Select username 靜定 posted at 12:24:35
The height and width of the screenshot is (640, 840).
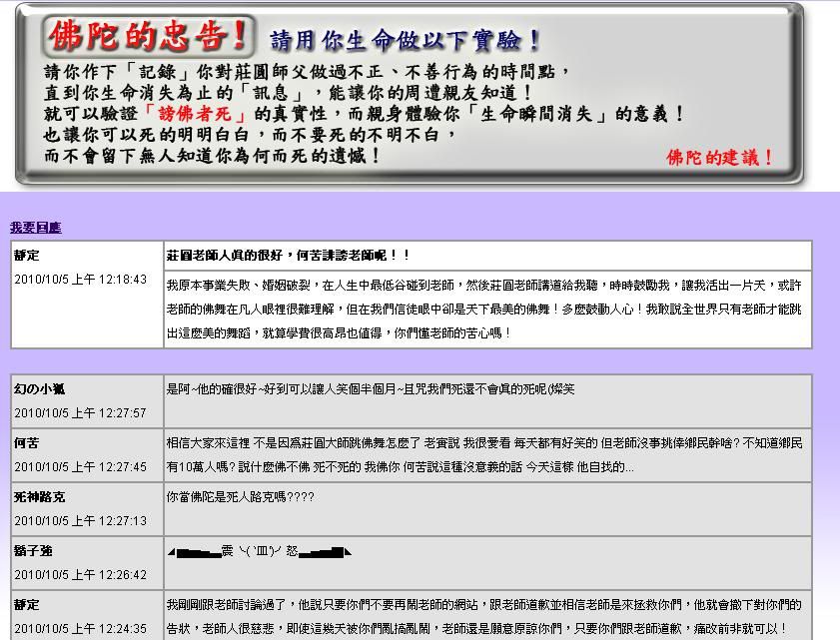coord(27,605)
